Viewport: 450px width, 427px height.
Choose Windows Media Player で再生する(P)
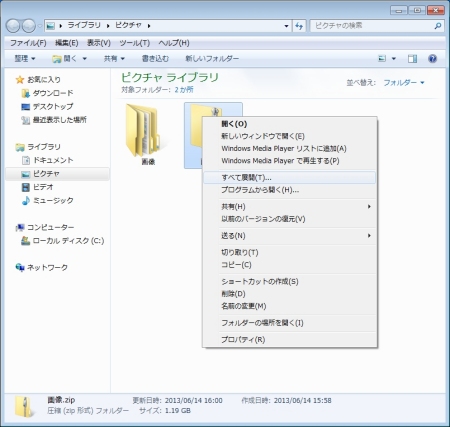pos(289,161)
